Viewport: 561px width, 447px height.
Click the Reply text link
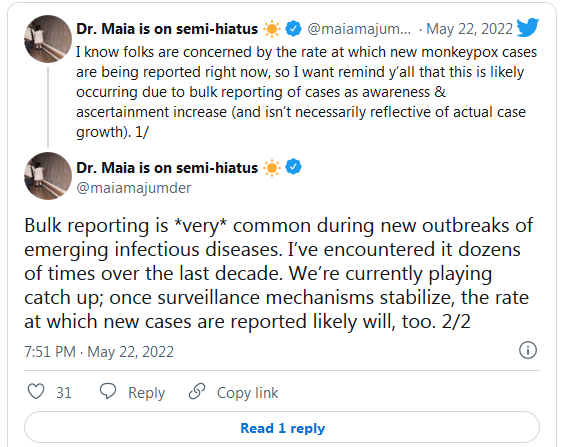[147, 393]
